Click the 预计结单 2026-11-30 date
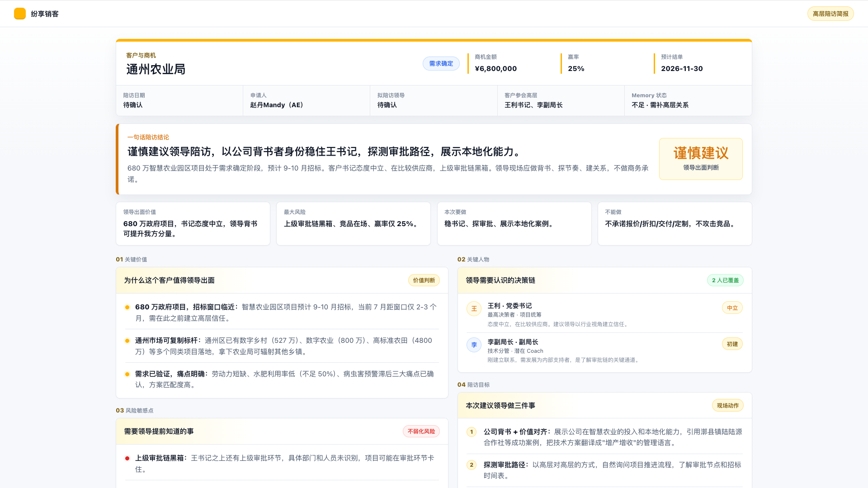 [x=682, y=69]
